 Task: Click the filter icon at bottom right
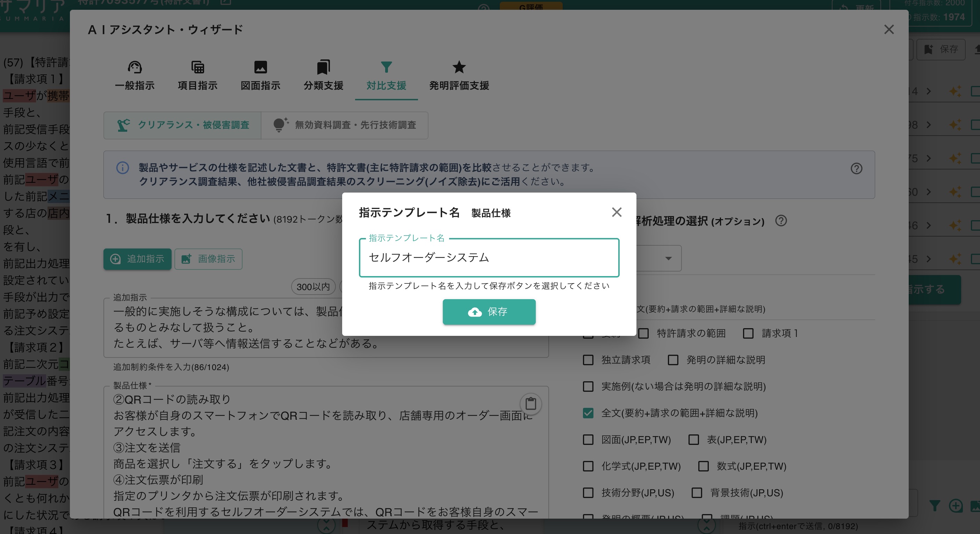[x=935, y=505]
